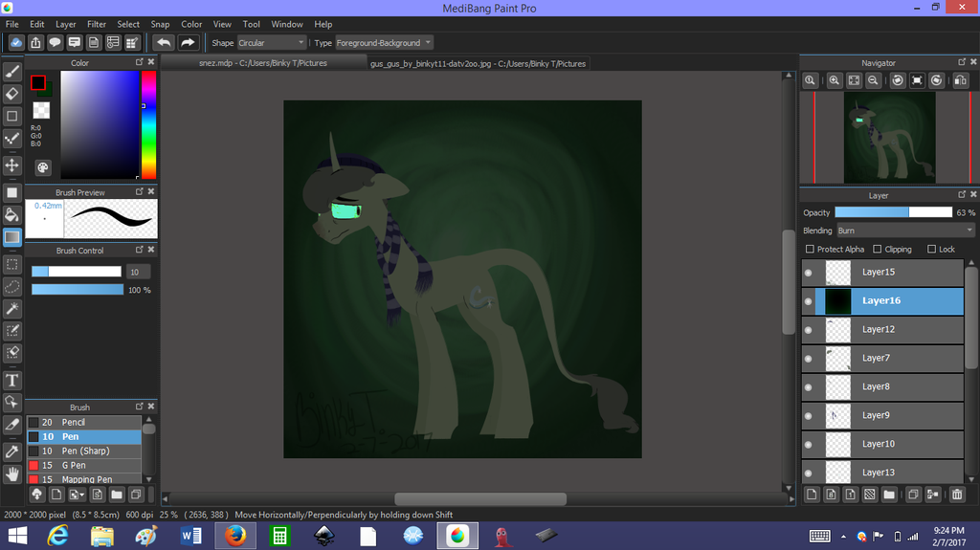
Task: Activate the Gradient tool
Action: coord(11,237)
